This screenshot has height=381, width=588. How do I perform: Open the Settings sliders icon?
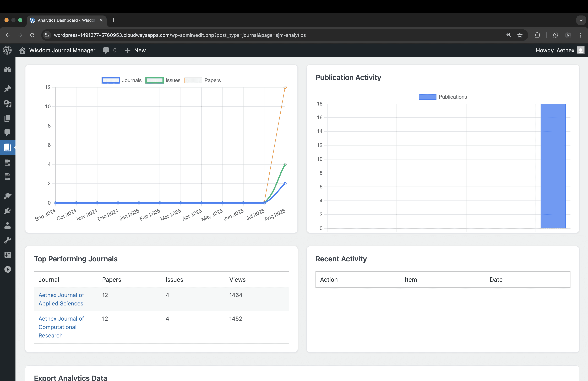pyautogui.click(x=7, y=255)
